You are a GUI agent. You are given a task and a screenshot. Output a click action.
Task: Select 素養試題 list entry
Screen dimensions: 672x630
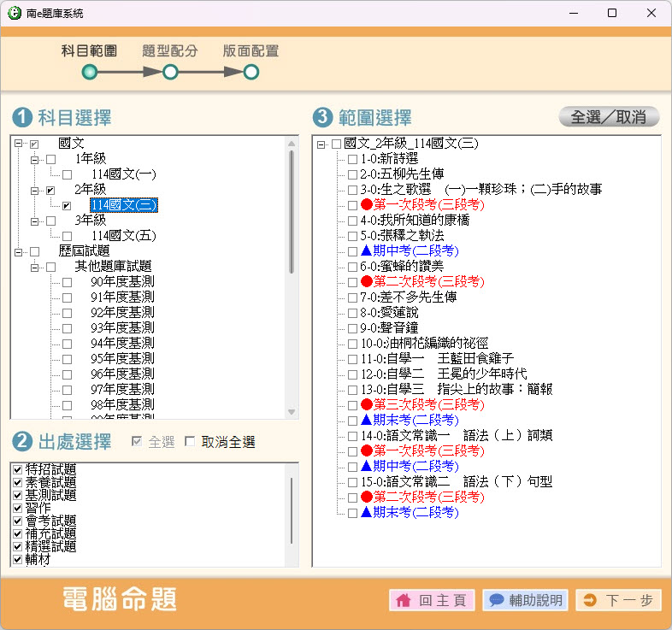point(50,482)
